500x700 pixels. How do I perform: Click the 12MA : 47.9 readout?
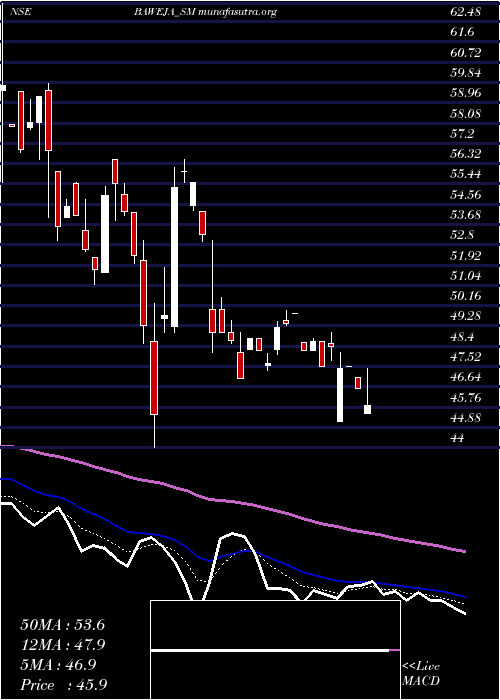62,645
